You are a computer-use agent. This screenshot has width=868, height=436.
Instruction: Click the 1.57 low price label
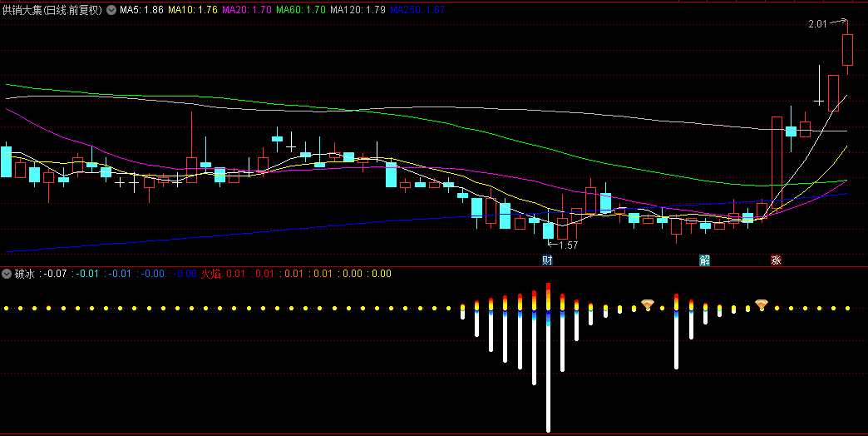[568, 245]
